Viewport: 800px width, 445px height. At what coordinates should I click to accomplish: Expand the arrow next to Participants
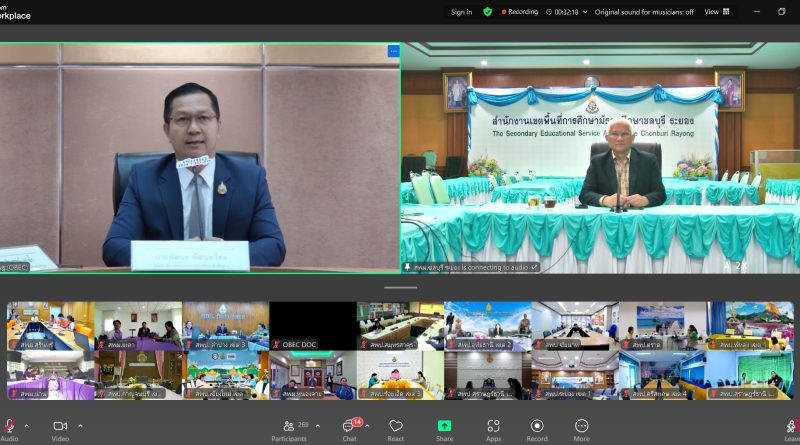pyautogui.click(x=318, y=426)
